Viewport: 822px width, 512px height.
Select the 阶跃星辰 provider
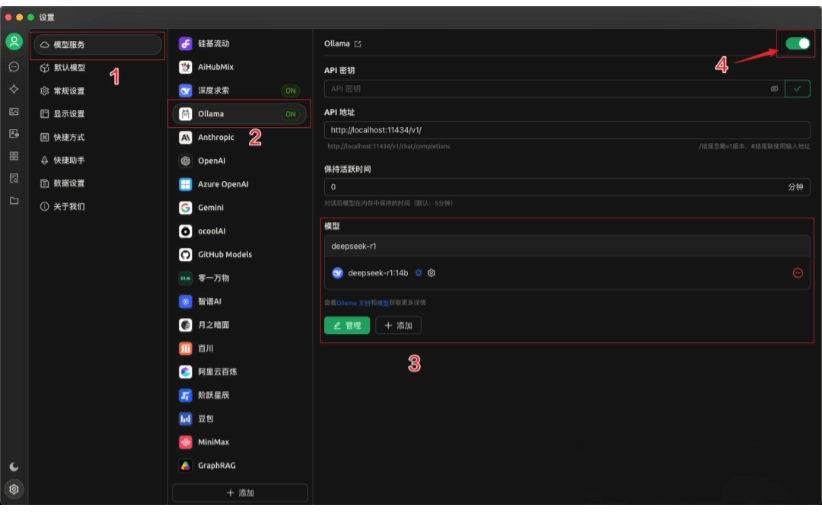click(239, 395)
